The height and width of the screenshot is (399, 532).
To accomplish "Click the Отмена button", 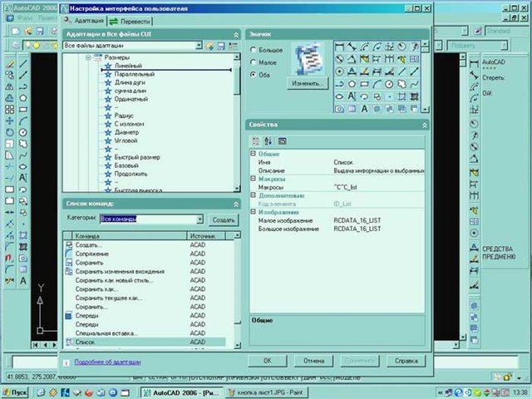I will 313,361.
